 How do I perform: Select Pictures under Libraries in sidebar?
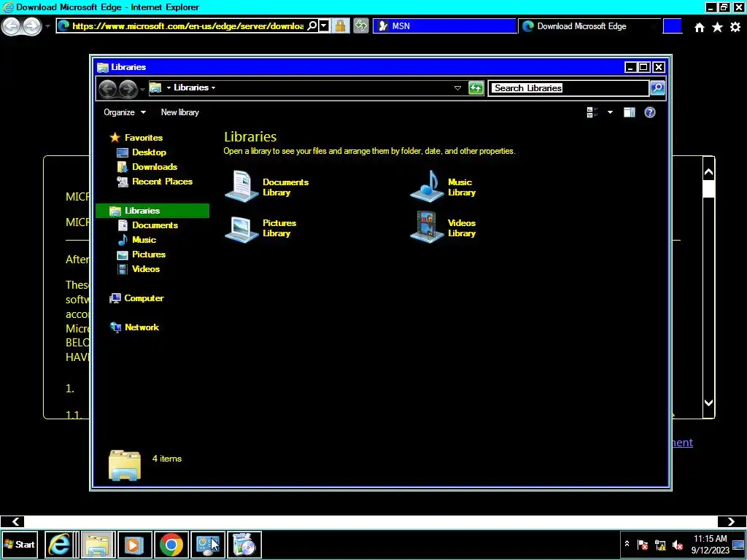pyautogui.click(x=149, y=254)
